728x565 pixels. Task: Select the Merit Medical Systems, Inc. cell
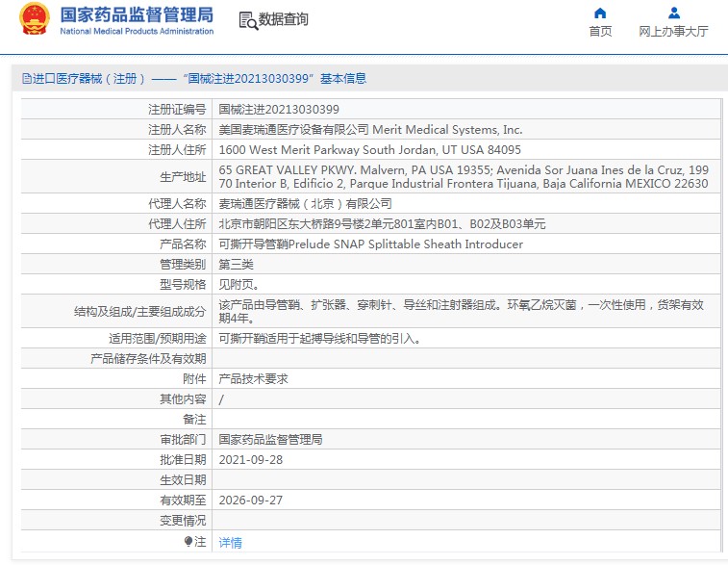coord(370,130)
